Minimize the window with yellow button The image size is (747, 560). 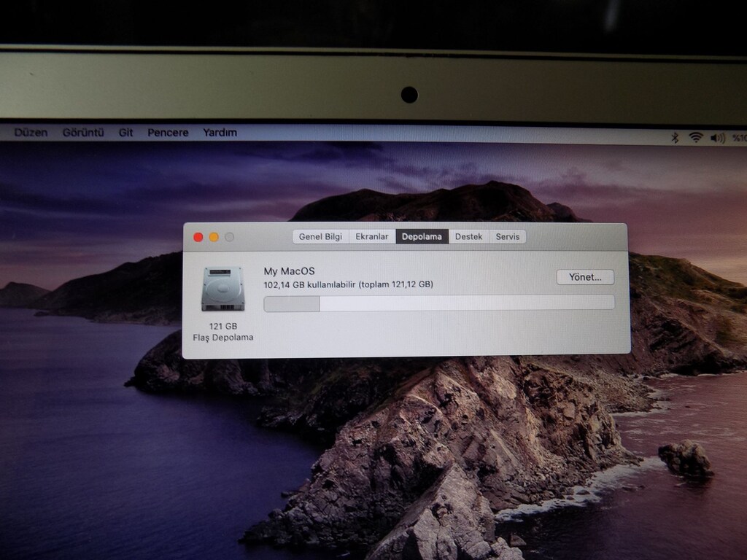tap(214, 237)
